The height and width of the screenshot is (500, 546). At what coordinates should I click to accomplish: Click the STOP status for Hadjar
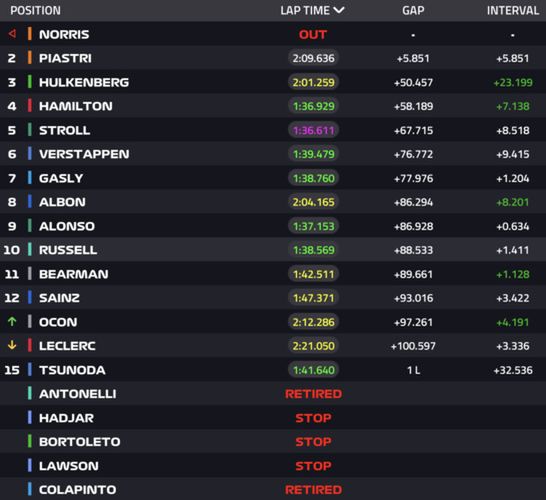tap(313, 418)
